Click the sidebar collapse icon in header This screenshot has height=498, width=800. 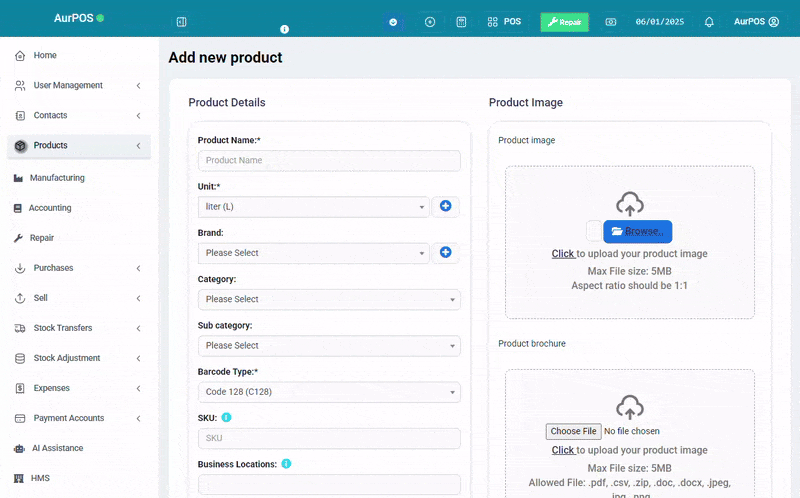pyautogui.click(x=182, y=22)
